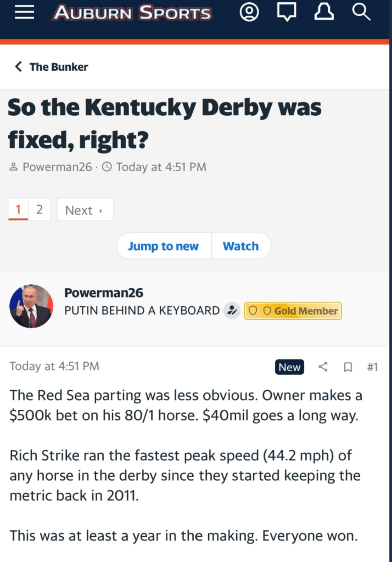Click the share icon on post #1
Viewport: 392px width, 562px height.
pos(323,367)
